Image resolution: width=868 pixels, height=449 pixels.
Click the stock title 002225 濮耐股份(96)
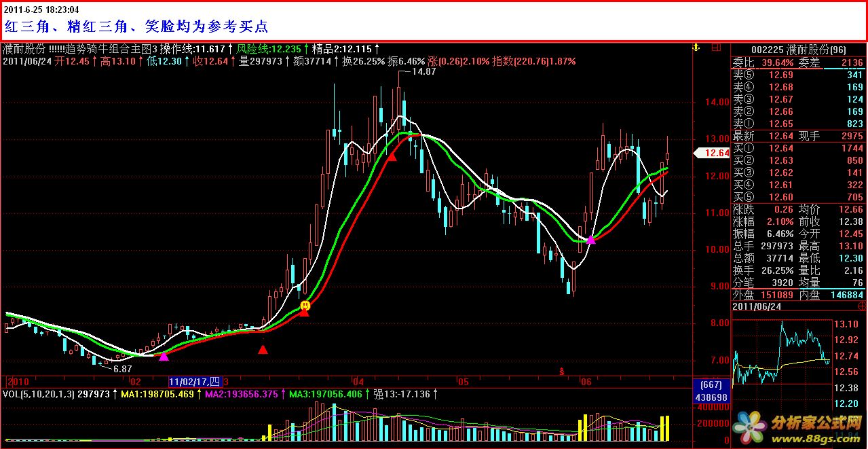[799, 50]
